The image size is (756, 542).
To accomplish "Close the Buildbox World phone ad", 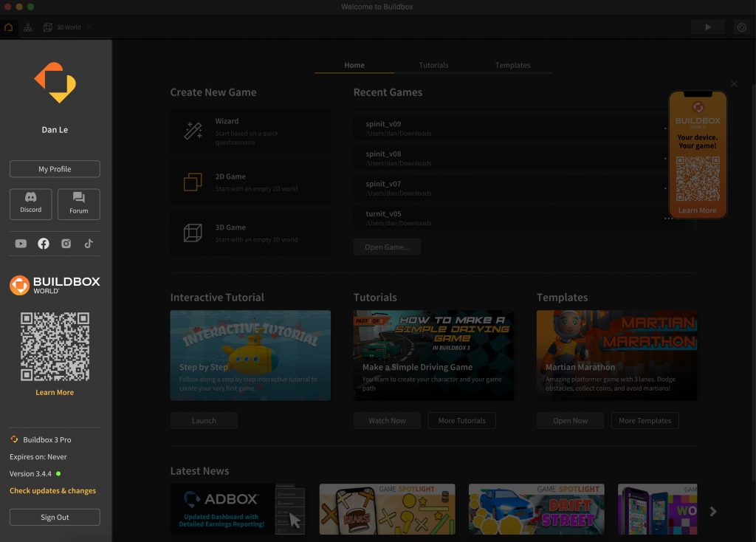I will 734,84.
